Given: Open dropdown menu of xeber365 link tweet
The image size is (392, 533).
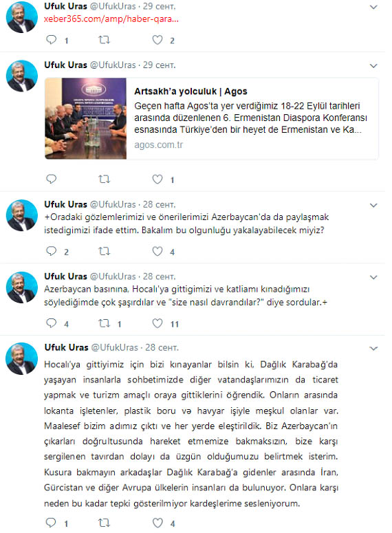Looking at the screenshot, I should (373, 7).
